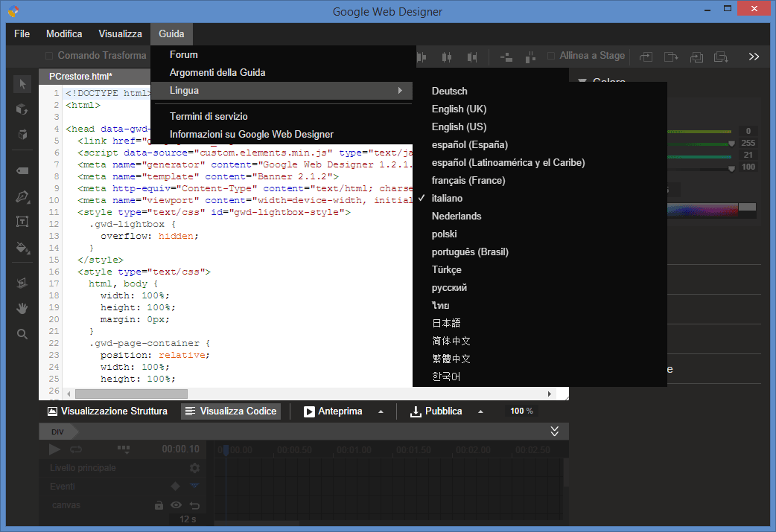Open Livello principale gear settings

pos(194,468)
